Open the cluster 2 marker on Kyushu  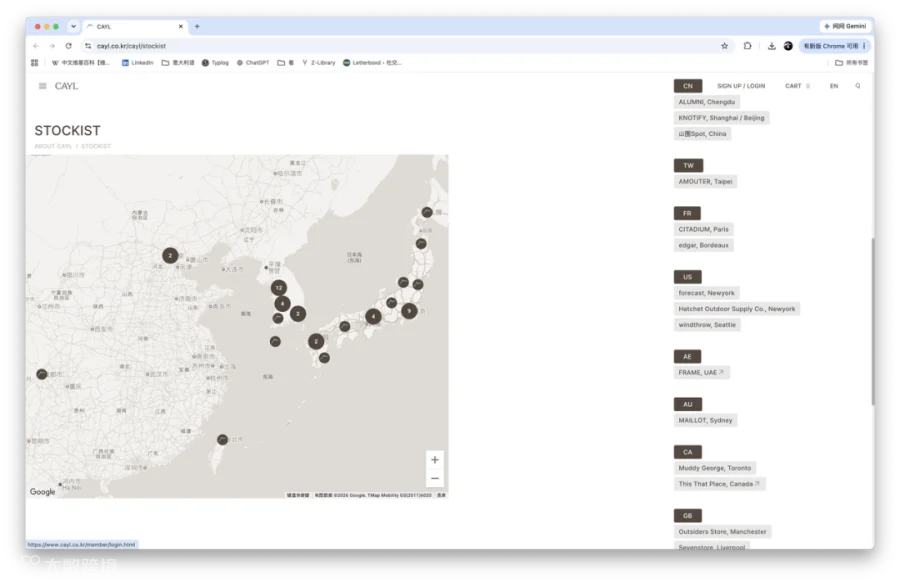tap(316, 341)
